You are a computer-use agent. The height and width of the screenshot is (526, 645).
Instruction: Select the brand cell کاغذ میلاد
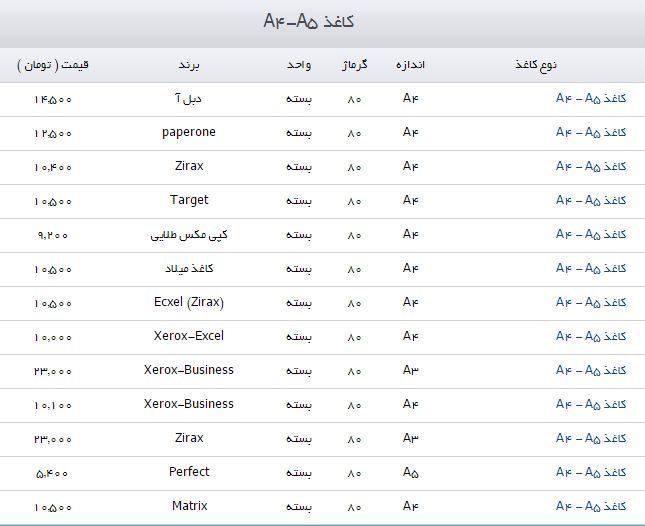click(189, 269)
